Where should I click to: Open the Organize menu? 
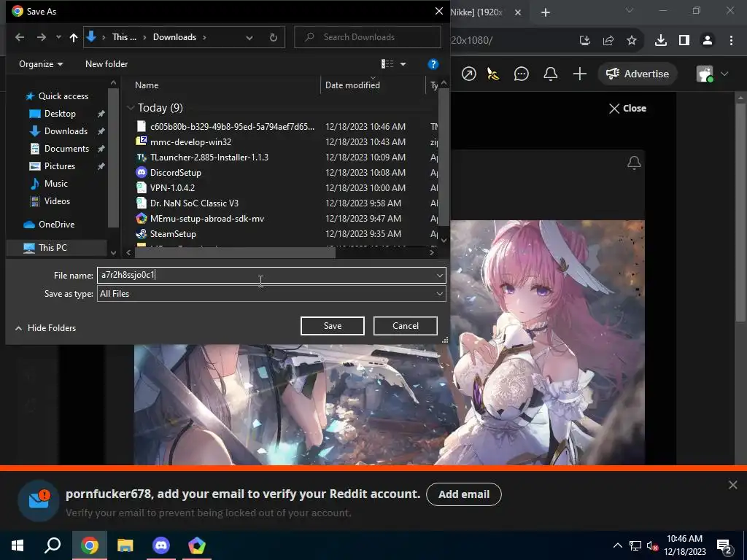[41, 64]
